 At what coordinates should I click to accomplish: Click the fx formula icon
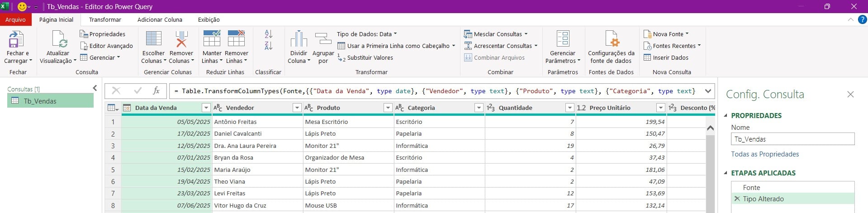click(x=156, y=91)
